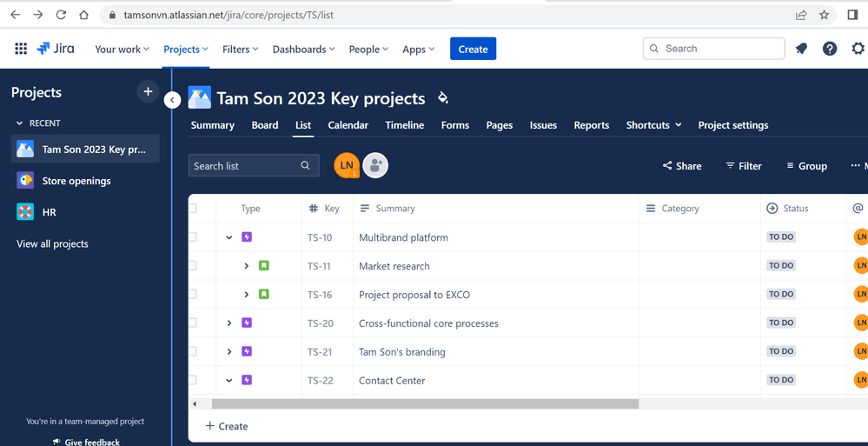The height and width of the screenshot is (446, 868).
Task: Expand the TS-11 Market research row
Action: (x=247, y=266)
